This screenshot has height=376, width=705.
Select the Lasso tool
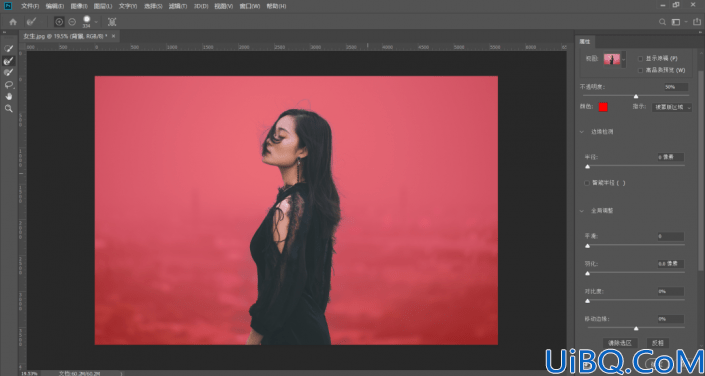point(9,85)
